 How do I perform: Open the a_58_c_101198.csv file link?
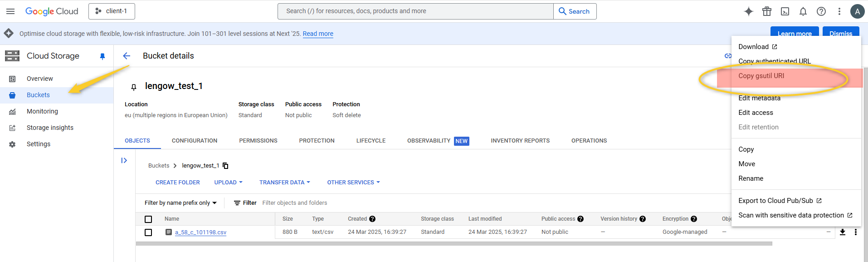tap(200, 232)
